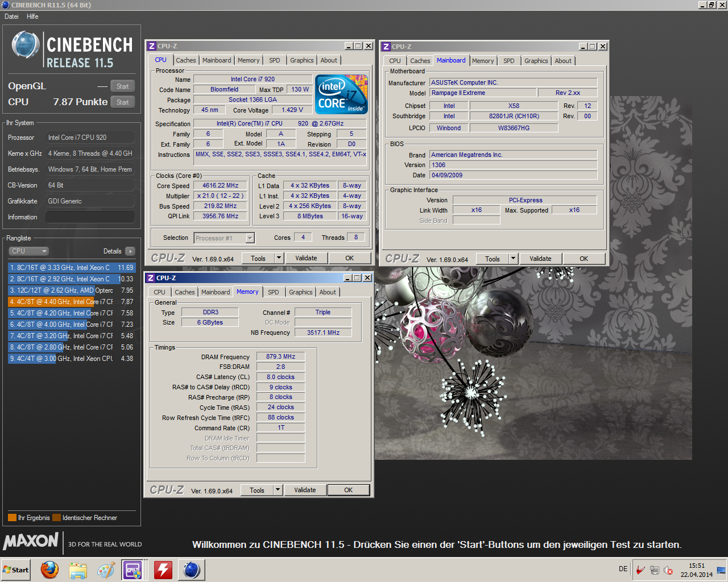Click the Multiplier value x 21.0
This screenshot has width=728, height=582.
220,196
